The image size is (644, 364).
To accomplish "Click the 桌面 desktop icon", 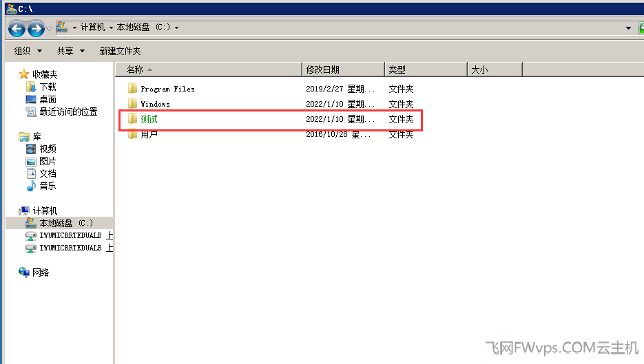I will point(31,99).
